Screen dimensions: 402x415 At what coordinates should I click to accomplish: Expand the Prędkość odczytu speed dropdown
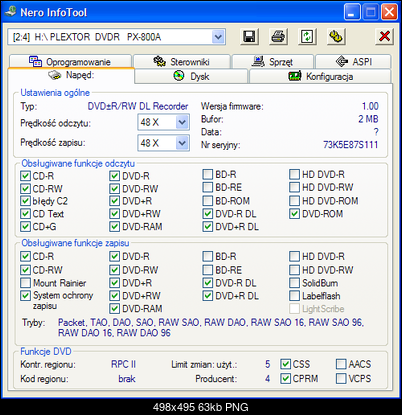coord(182,122)
